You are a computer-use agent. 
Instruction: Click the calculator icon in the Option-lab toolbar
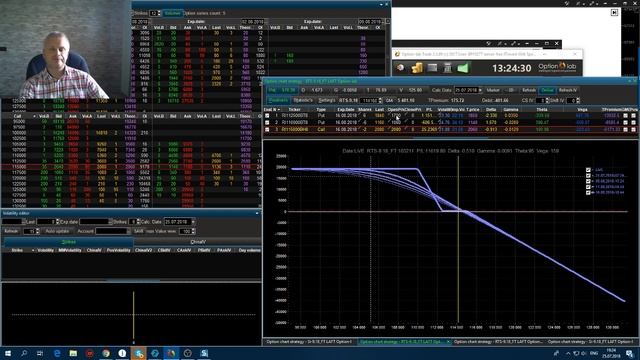tap(447, 68)
